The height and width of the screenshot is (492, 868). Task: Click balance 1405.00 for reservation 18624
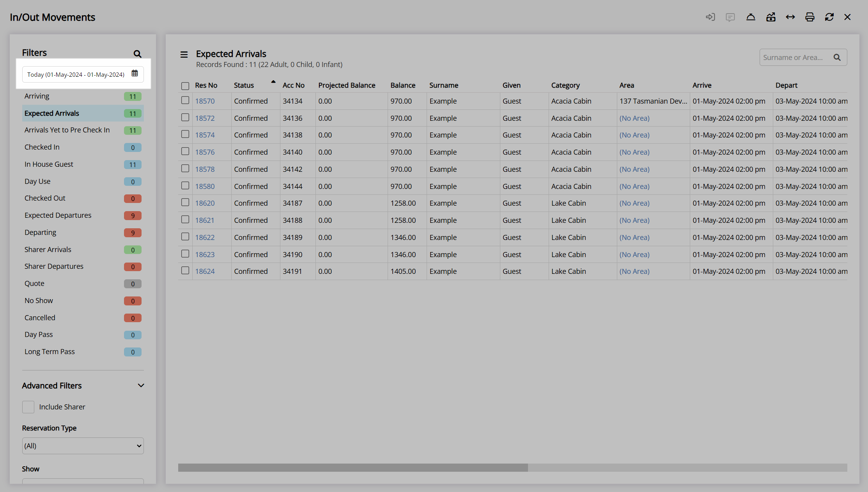[403, 271]
